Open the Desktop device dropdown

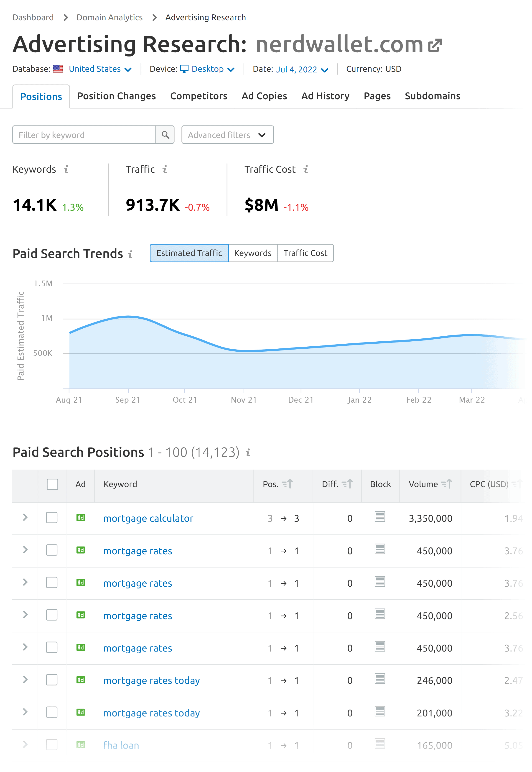click(x=213, y=69)
